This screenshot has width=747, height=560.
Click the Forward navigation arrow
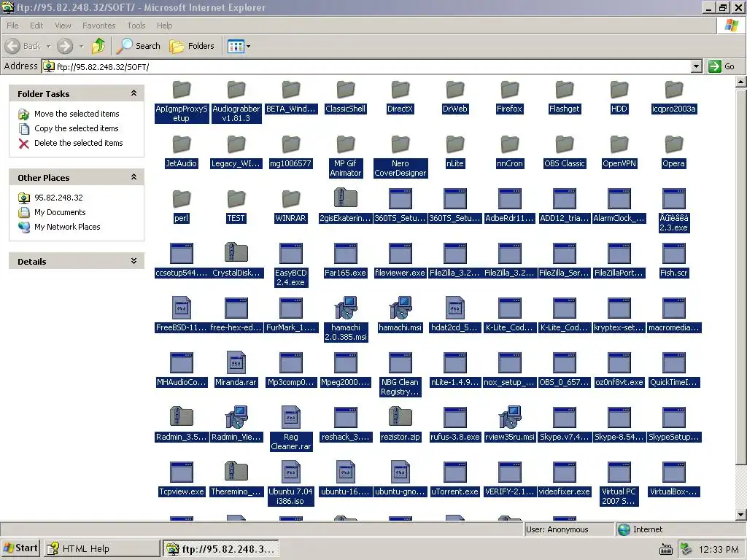65,46
